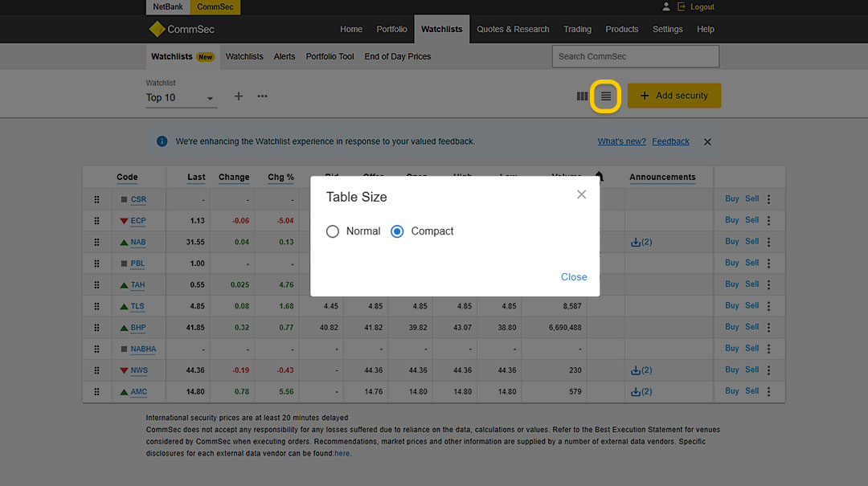
Task: Open the Watchlists New sub-tab
Action: tap(182, 56)
